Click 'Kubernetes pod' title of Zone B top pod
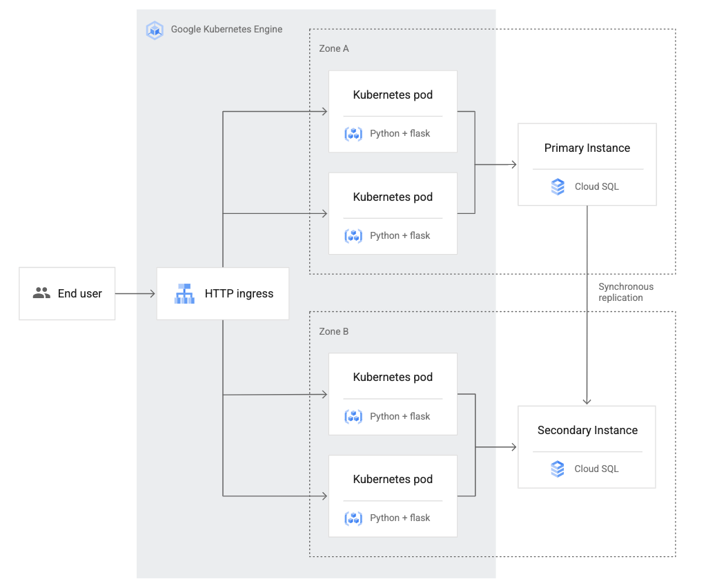This screenshot has height=588, width=726. (393, 378)
